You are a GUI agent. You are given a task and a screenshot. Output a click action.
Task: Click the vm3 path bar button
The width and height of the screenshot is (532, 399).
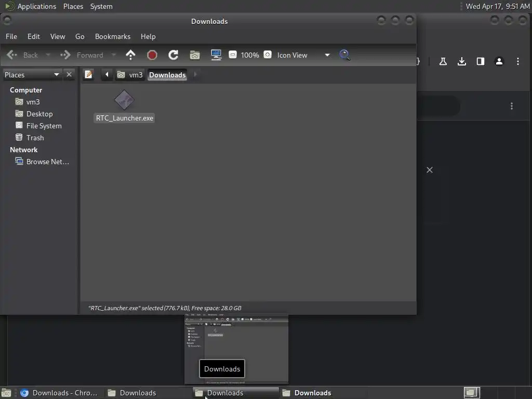coord(130,75)
